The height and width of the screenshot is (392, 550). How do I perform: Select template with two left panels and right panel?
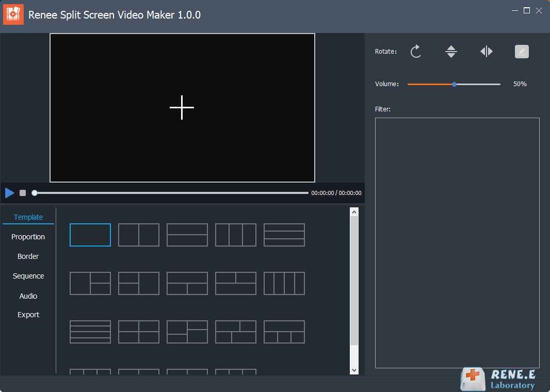[x=139, y=283]
